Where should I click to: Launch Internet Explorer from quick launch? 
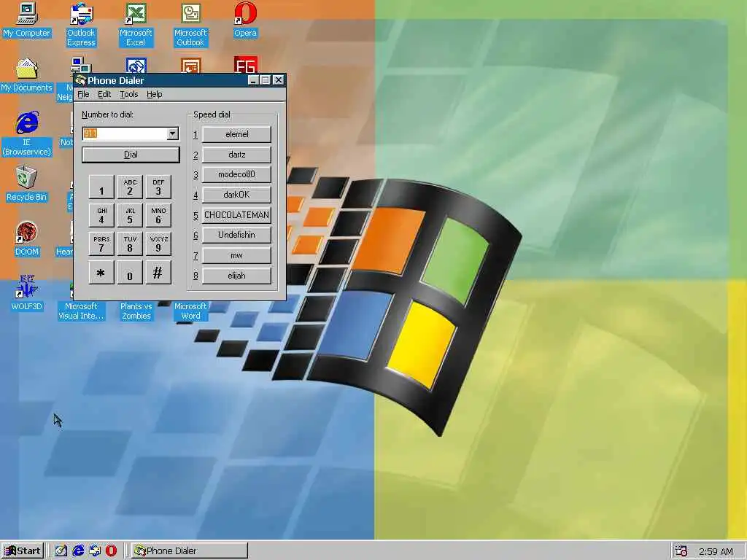(77, 551)
